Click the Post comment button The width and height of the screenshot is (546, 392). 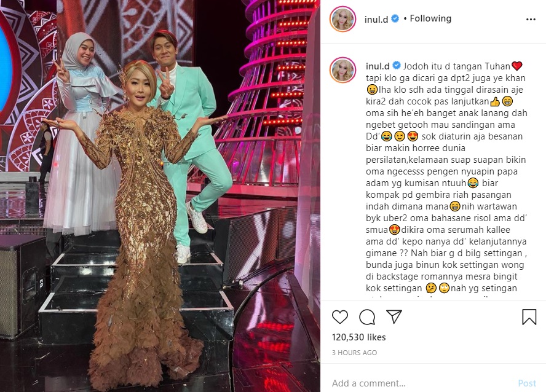(x=527, y=383)
